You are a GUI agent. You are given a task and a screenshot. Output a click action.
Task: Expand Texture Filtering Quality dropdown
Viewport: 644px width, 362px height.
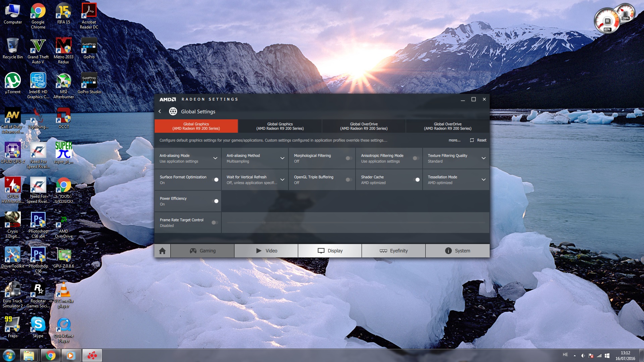point(484,158)
